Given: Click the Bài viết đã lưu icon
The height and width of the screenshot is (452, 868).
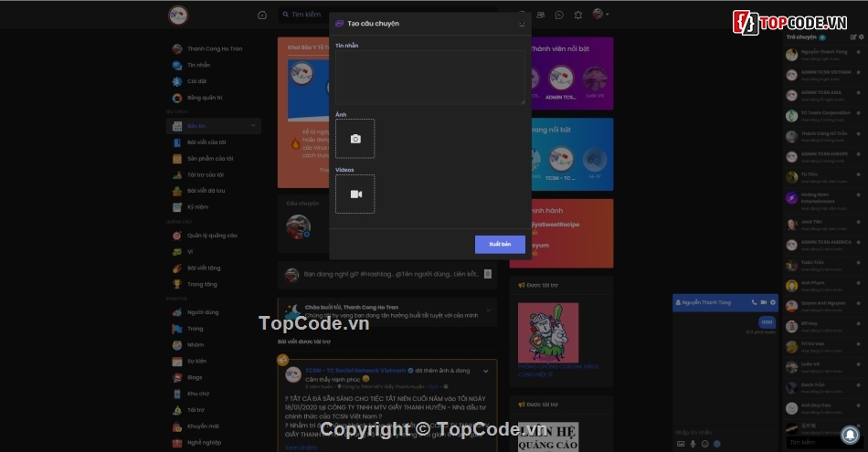Looking at the screenshot, I should [177, 191].
